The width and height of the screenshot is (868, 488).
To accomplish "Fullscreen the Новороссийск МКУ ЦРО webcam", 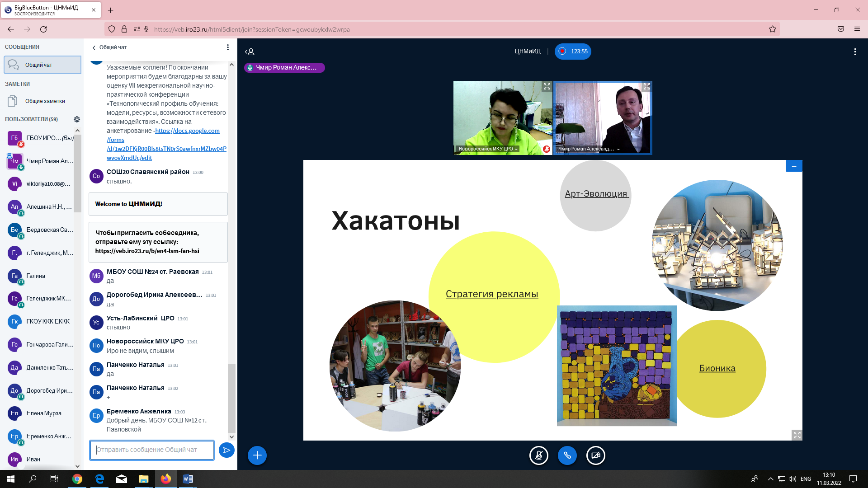I will pos(547,86).
